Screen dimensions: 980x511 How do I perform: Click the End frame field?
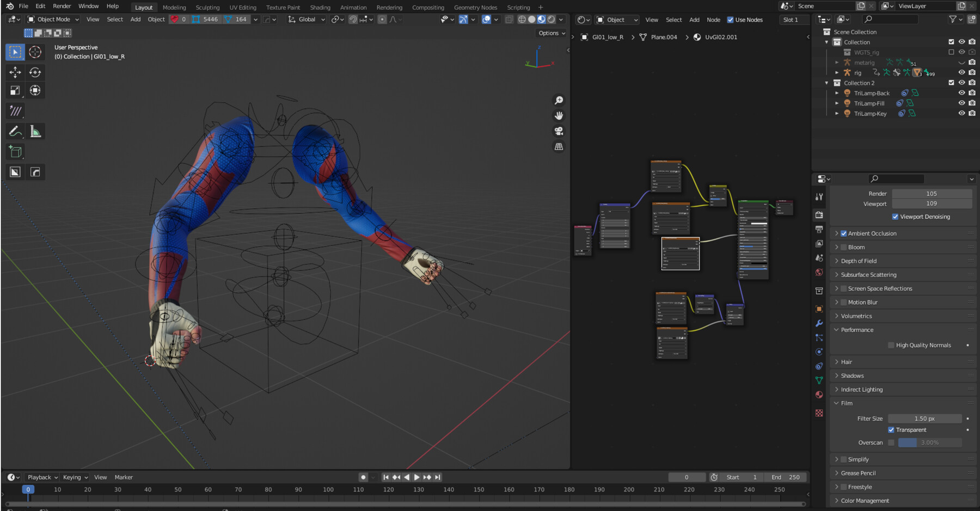785,477
